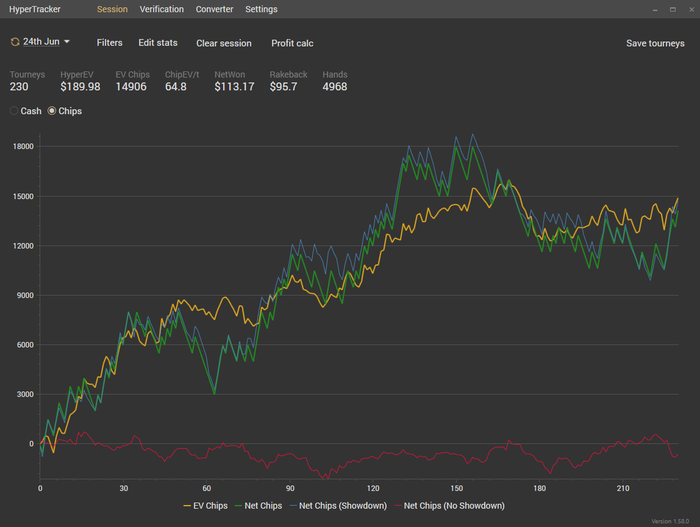The image size is (700, 527).
Task: Click the green Net Chips legend swatch
Action: point(238,506)
